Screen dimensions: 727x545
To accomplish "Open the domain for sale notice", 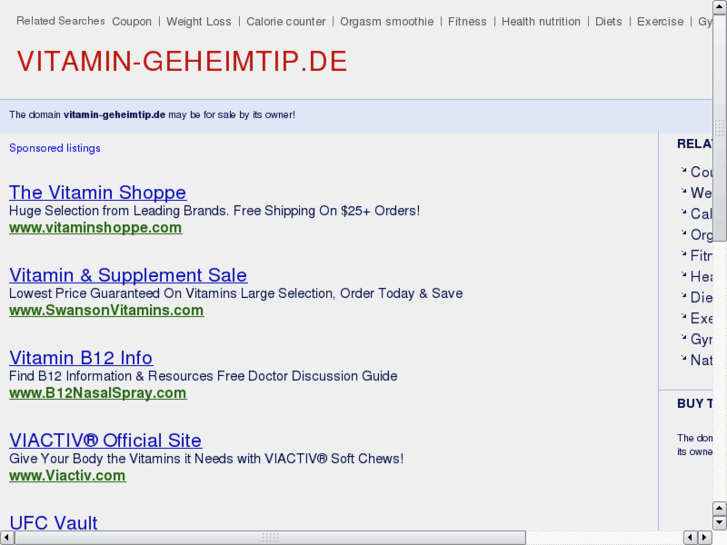I will point(152,115).
